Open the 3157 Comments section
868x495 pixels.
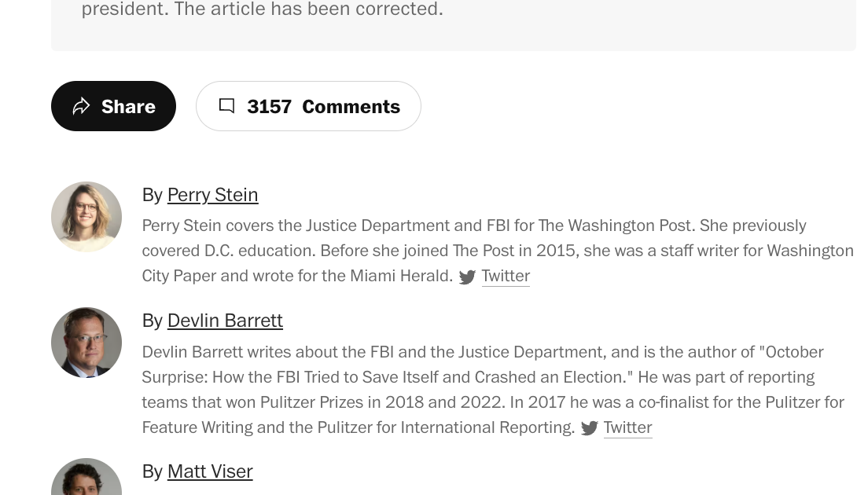(308, 106)
